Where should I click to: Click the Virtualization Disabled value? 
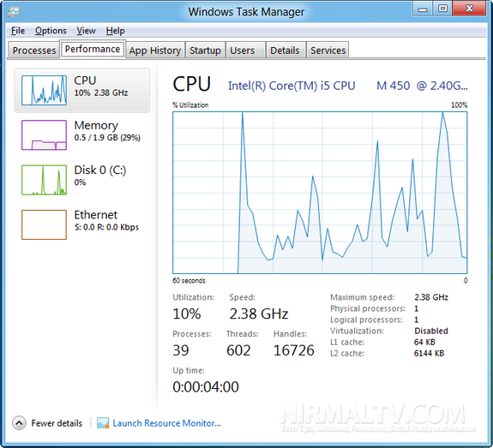tap(431, 331)
